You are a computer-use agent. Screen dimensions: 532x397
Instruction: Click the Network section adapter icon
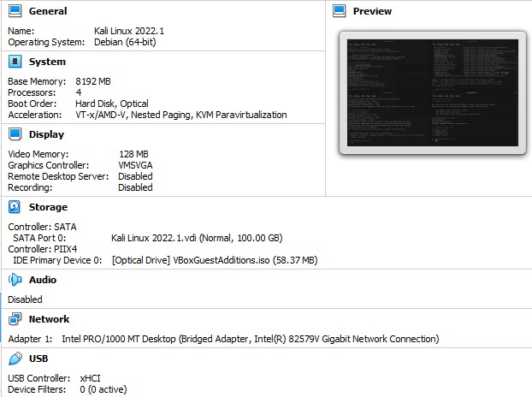pos(15,319)
